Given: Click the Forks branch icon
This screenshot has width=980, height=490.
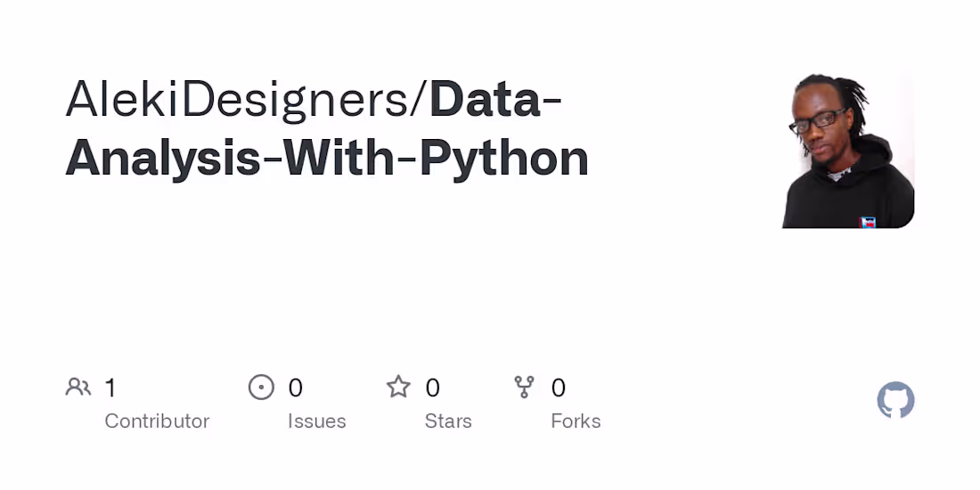Looking at the screenshot, I should pos(525,387).
